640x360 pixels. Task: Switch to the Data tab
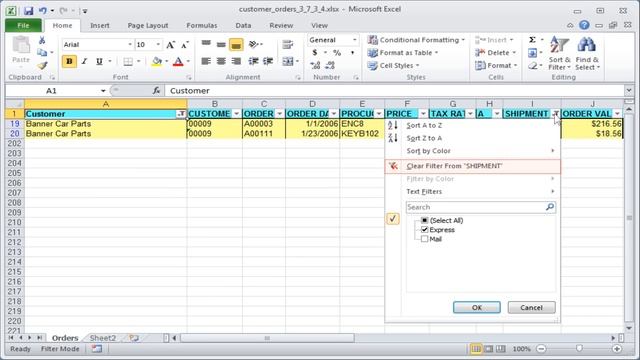click(x=243, y=25)
